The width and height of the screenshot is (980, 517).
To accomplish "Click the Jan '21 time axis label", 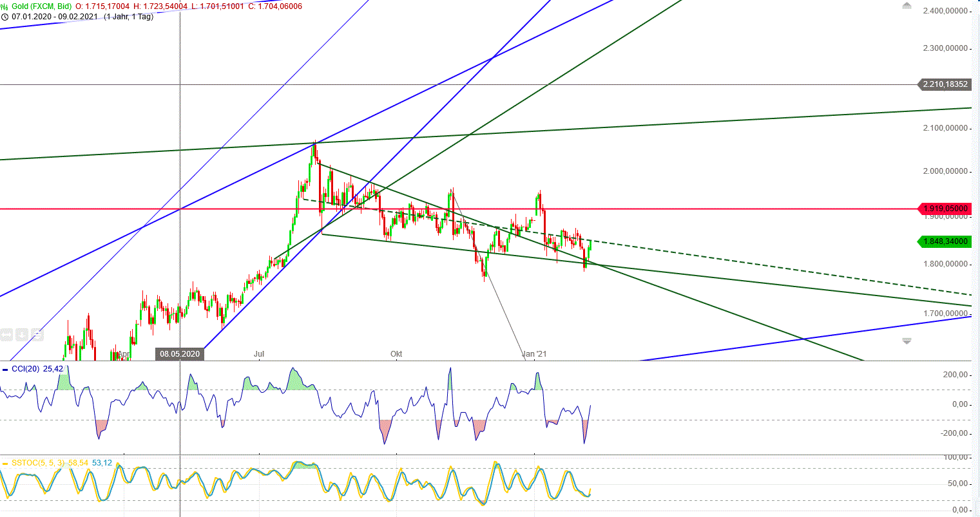I will (x=534, y=354).
